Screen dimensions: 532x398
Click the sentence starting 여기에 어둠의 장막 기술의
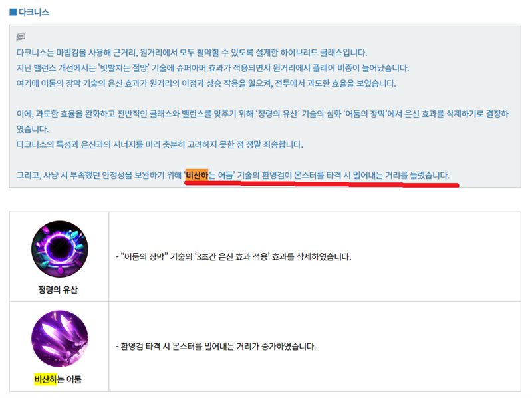[206, 83]
